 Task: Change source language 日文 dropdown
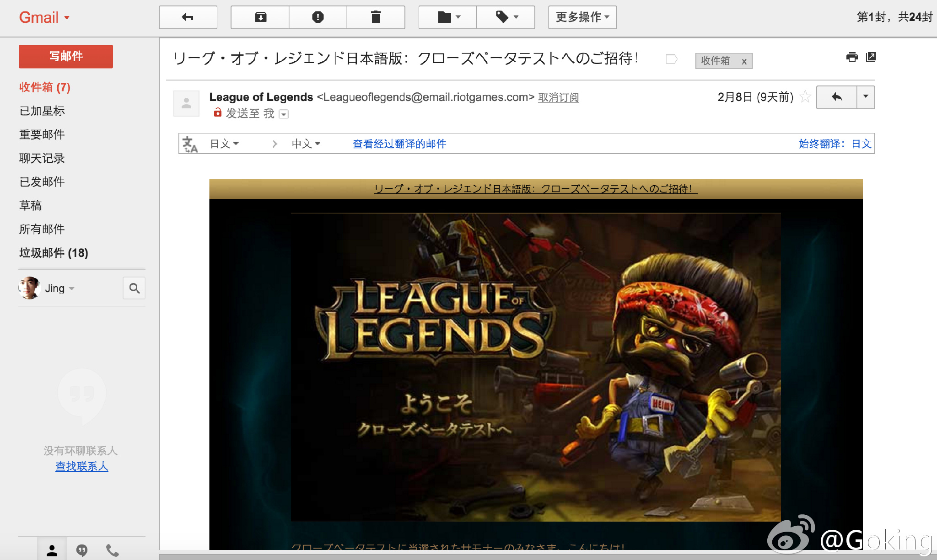[x=224, y=144]
